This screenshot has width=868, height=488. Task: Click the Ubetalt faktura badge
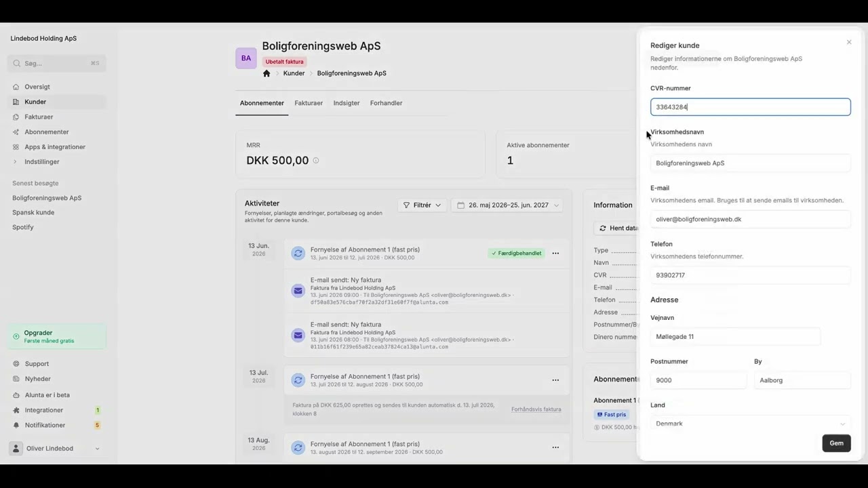pos(284,62)
